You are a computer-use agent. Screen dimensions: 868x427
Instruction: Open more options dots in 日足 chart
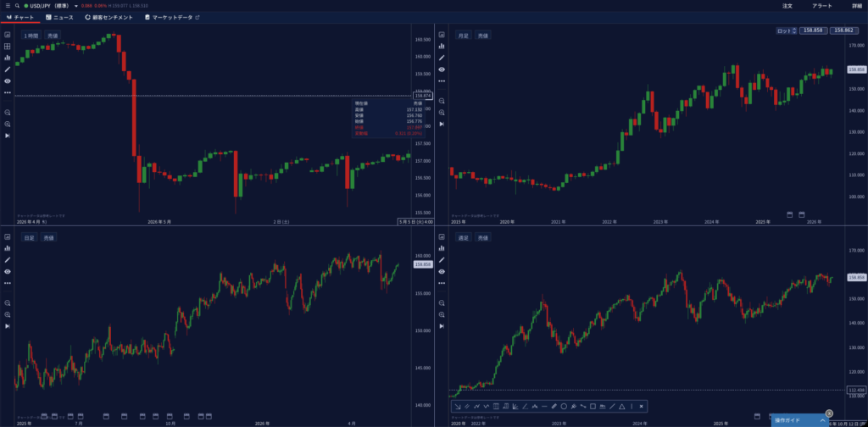[x=7, y=283]
